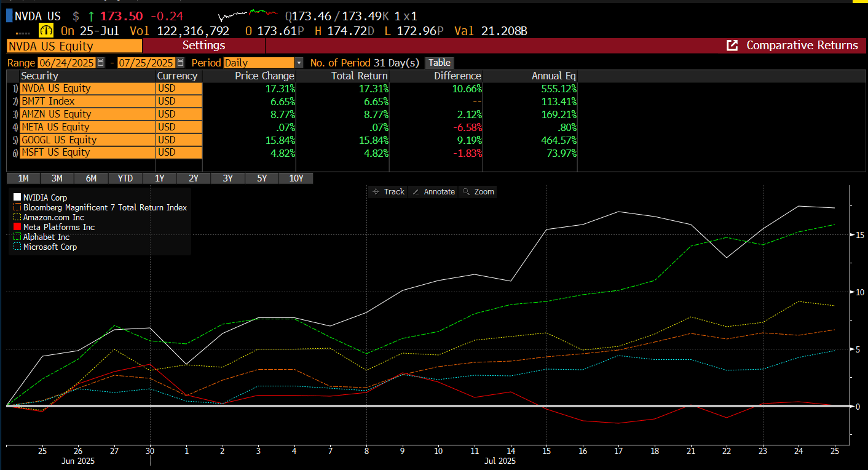
Task: Click the NVDA US Equity header field
Action: click(74, 46)
